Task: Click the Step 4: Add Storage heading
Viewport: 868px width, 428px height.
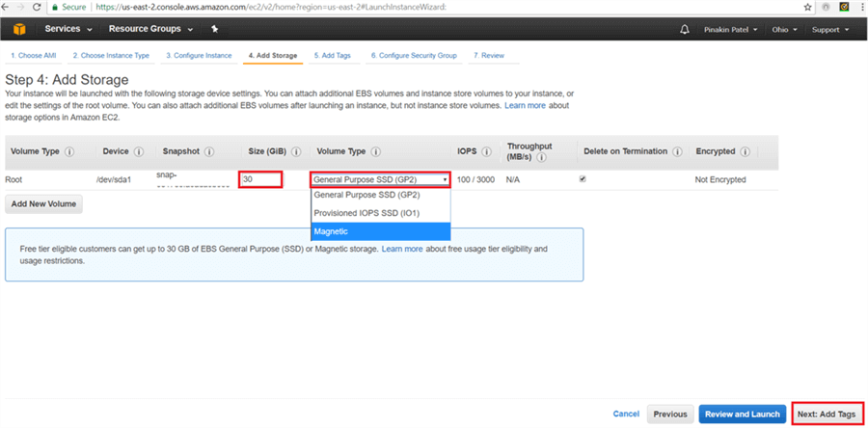Action: point(67,80)
